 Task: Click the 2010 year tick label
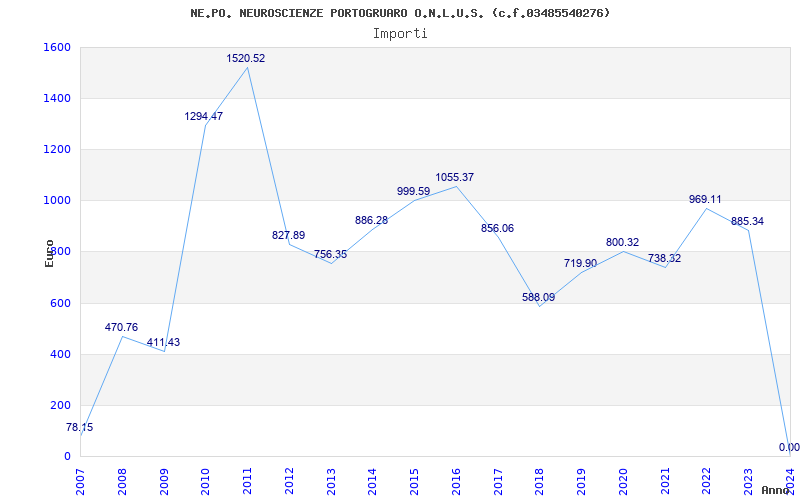click(206, 482)
